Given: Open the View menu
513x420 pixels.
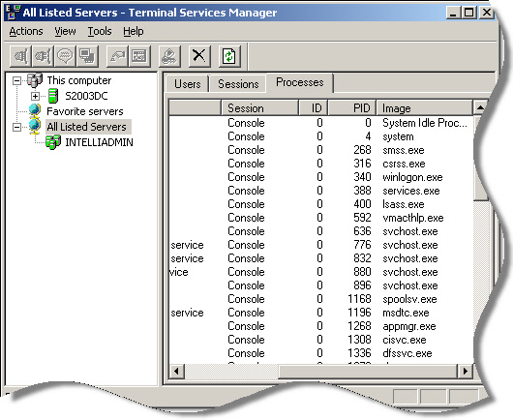Looking at the screenshot, I should [65, 31].
